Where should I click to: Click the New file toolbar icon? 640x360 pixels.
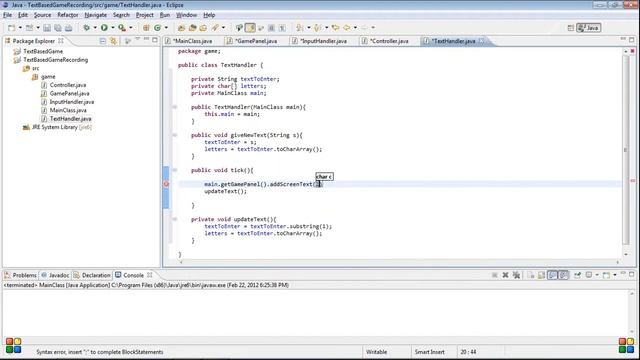[x=11, y=28]
